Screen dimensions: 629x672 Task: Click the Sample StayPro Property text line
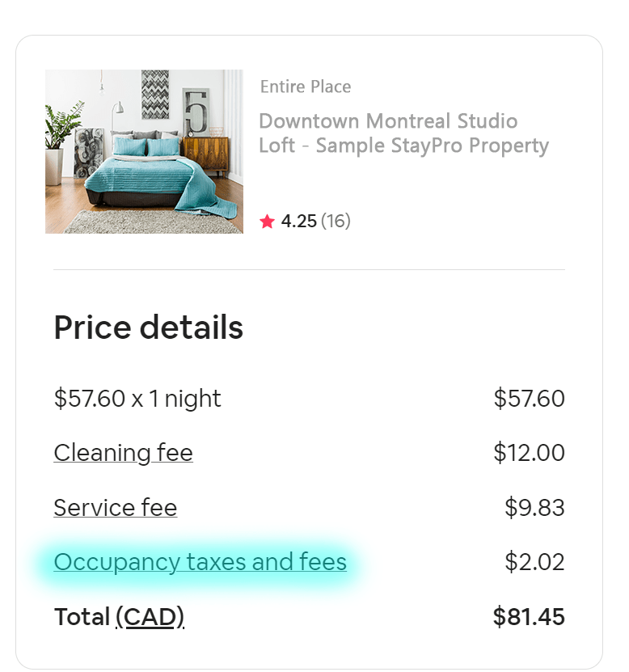tap(433, 146)
